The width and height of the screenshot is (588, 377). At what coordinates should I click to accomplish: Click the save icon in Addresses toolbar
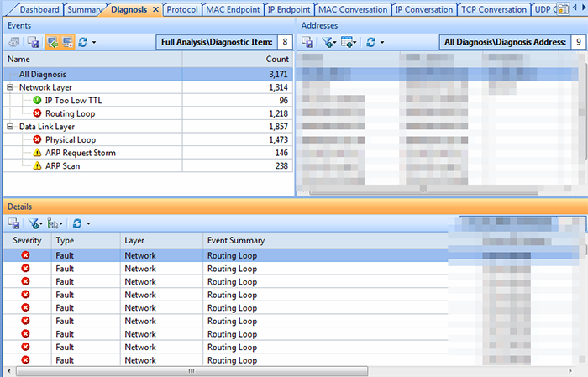pyautogui.click(x=308, y=42)
